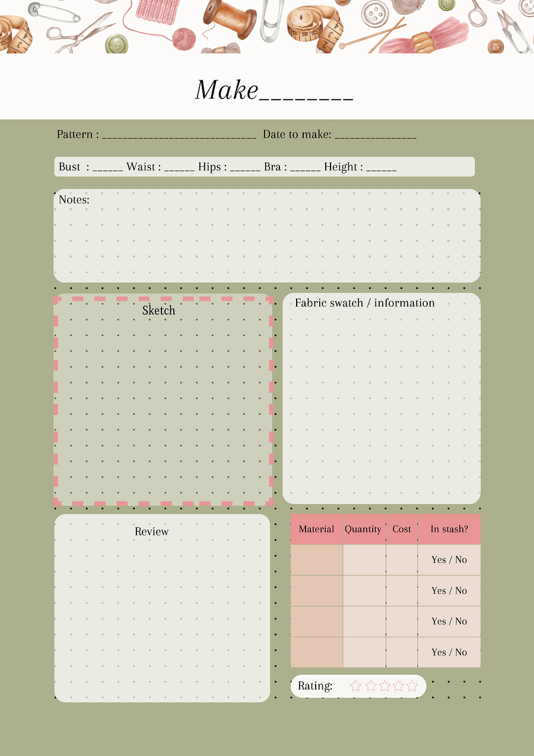Click the 'Sketch' heading
Screen dimensions: 534x756
(x=159, y=310)
